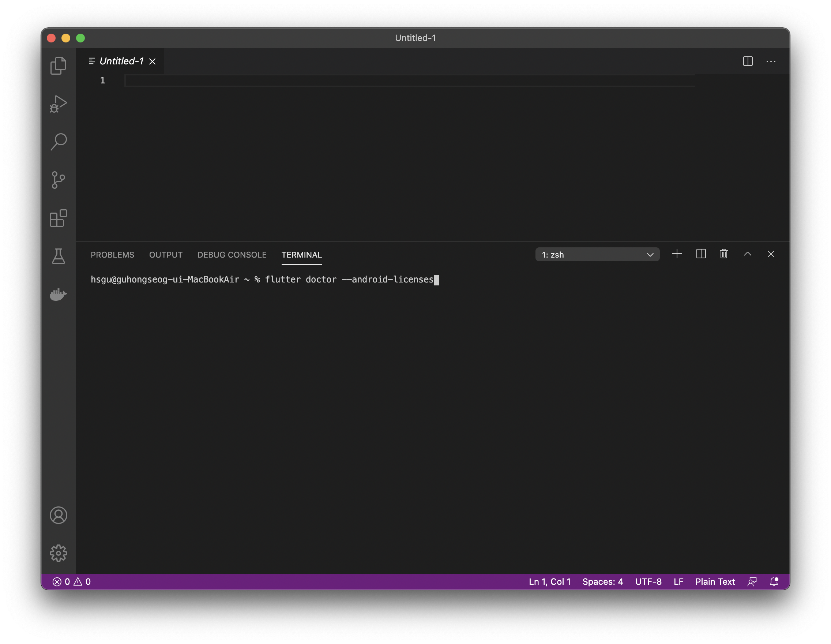Open the Manage gear menu
Screen dimensions: 831x644
[58, 553]
